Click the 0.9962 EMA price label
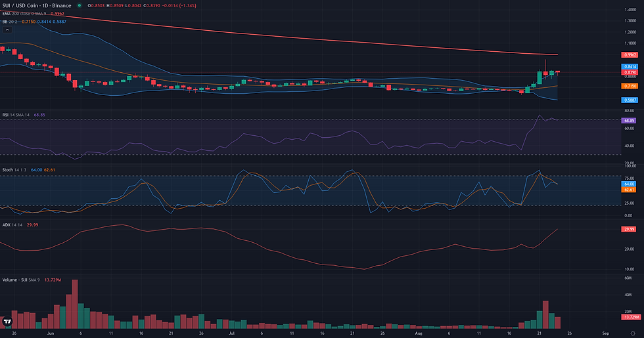Viewport: 644px width, 338px height. (x=630, y=55)
